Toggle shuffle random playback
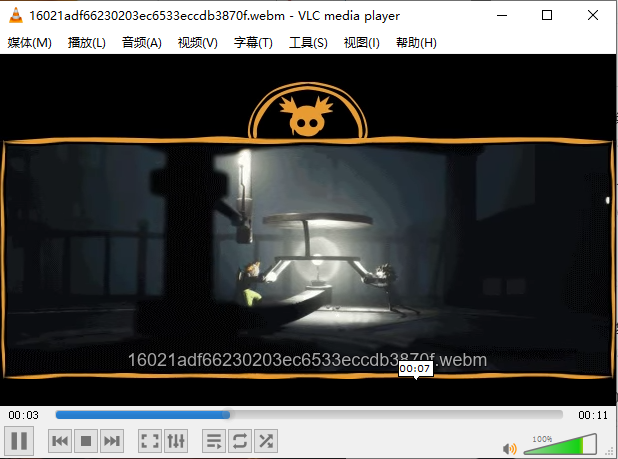This screenshot has height=459, width=618. (265, 441)
